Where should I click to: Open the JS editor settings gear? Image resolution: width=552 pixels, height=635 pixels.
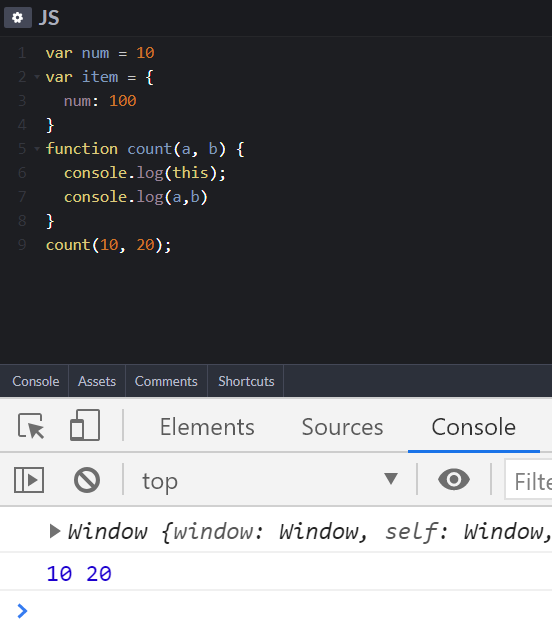(17, 18)
